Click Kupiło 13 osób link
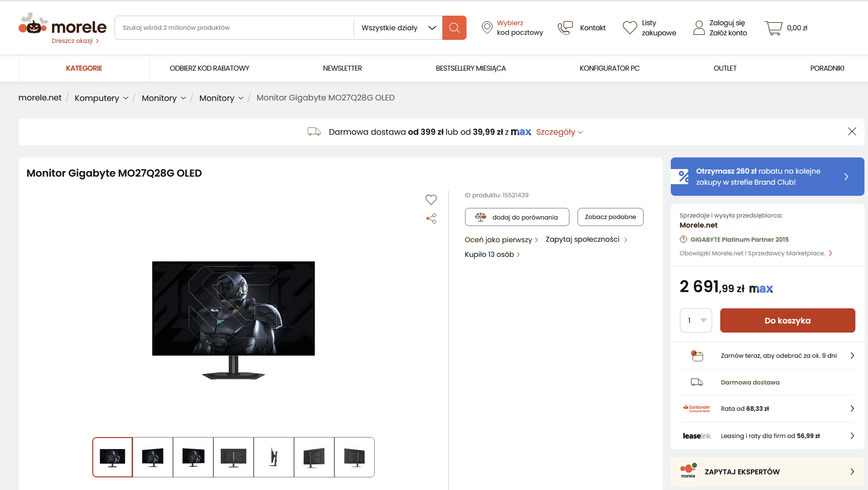This screenshot has width=868, height=490. [x=492, y=254]
